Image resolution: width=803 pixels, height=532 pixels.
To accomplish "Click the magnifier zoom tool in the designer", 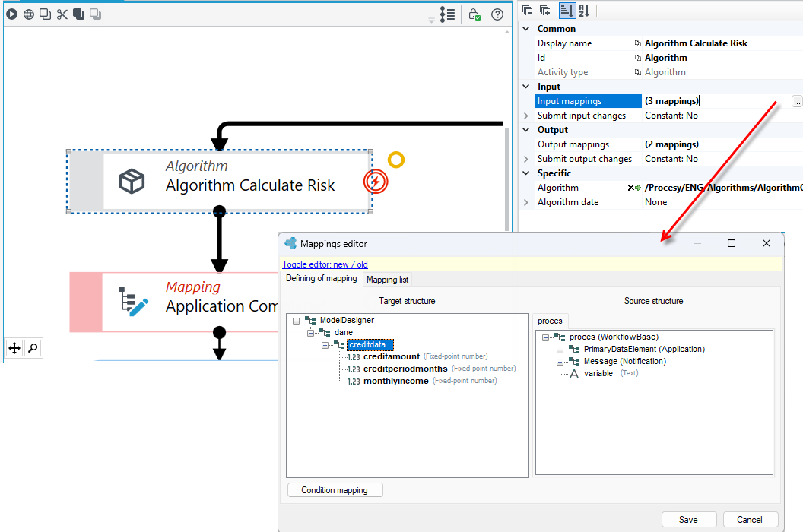I will [33, 348].
